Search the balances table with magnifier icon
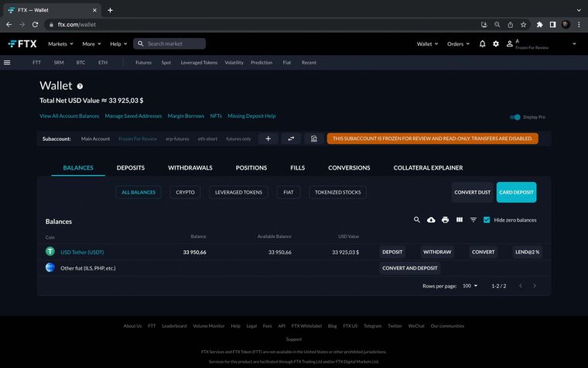Viewport: 588px width, 368px height. tap(416, 220)
